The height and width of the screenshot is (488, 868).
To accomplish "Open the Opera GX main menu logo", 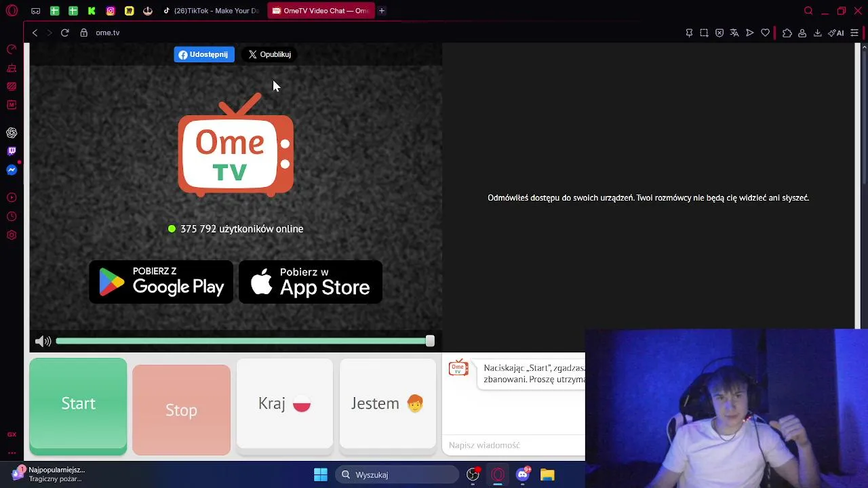I will coord(12,11).
